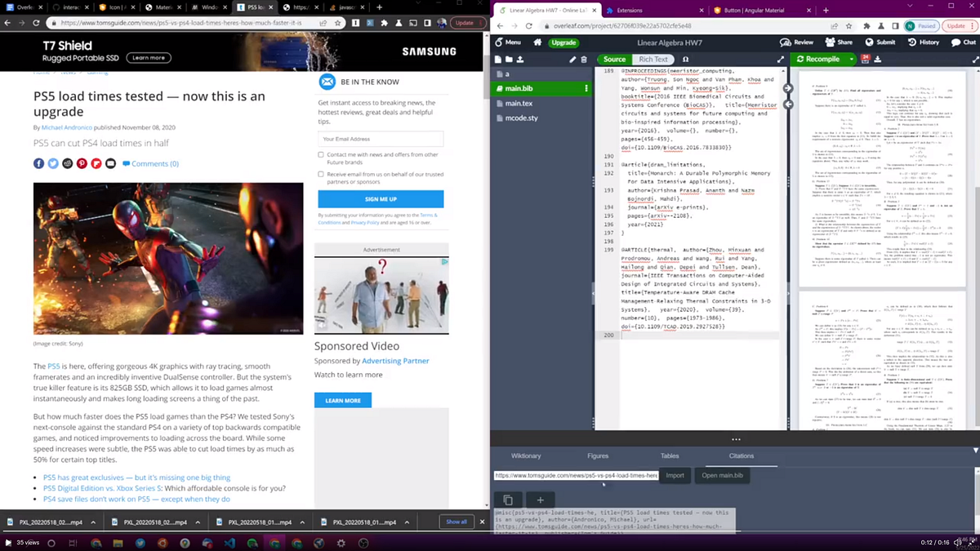Open compile logs showing 24 issues

[866, 60]
